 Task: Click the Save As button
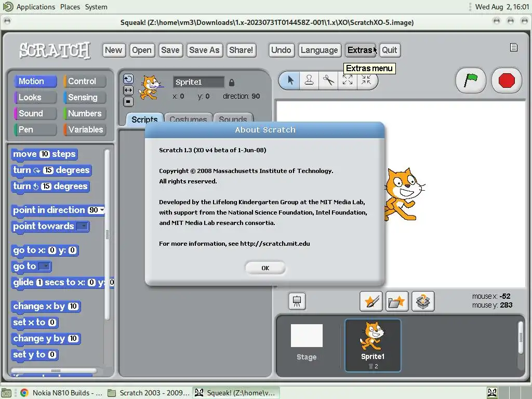204,50
